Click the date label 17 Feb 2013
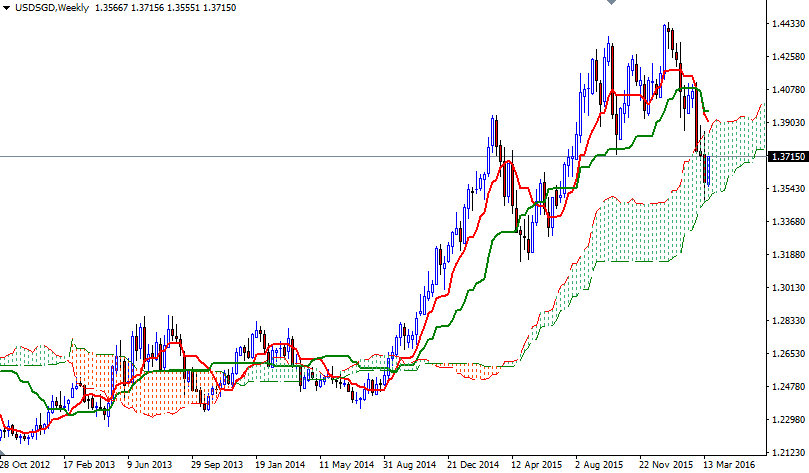The height and width of the screenshot is (473, 809). (89, 465)
